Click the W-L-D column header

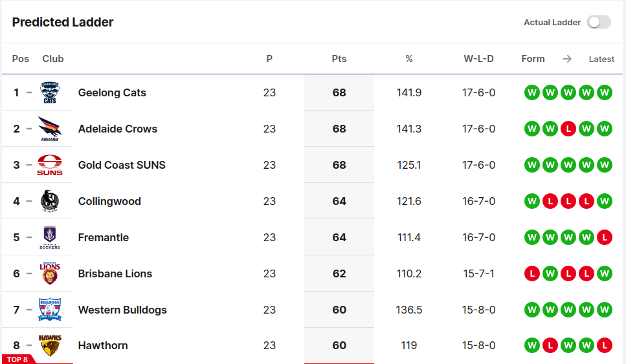[x=478, y=59]
